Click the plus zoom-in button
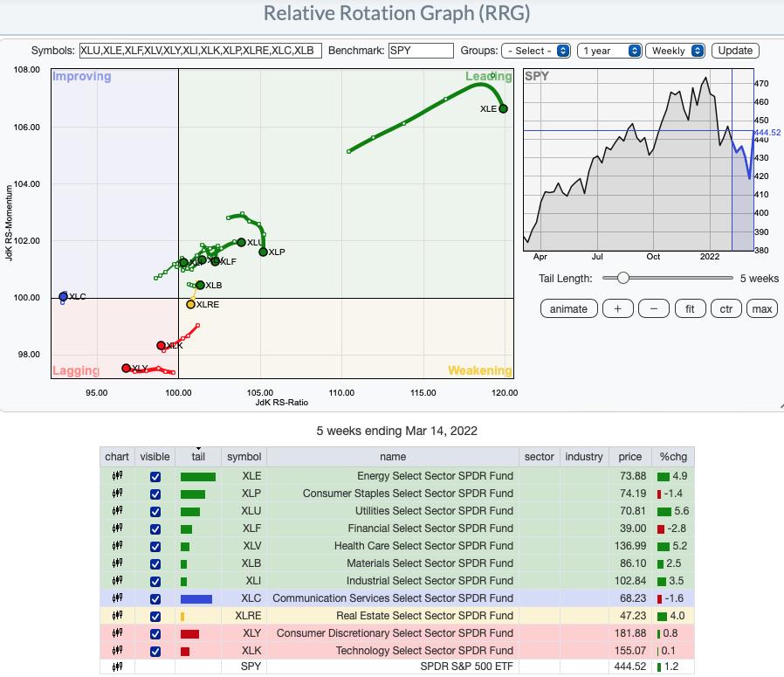Viewport: 784px width, 677px height. [x=617, y=308]
